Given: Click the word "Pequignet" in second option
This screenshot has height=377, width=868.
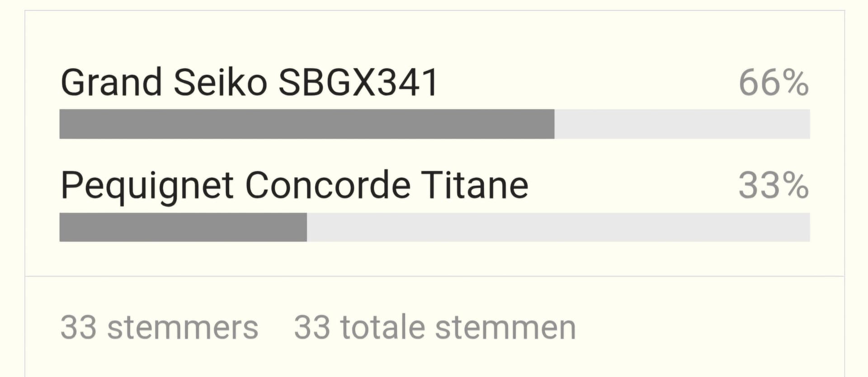Looking at the screenshot, I should (x=147, y=186).
